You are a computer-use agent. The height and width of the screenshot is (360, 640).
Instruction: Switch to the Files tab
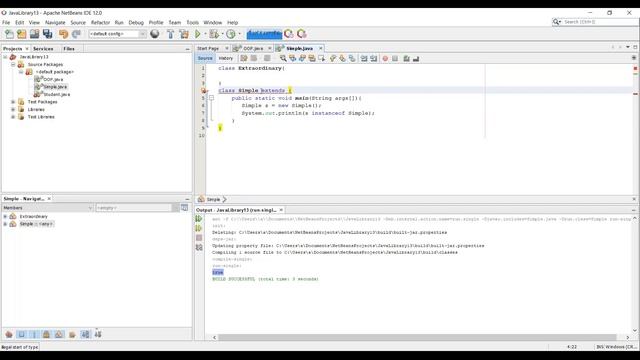[69, 49]
